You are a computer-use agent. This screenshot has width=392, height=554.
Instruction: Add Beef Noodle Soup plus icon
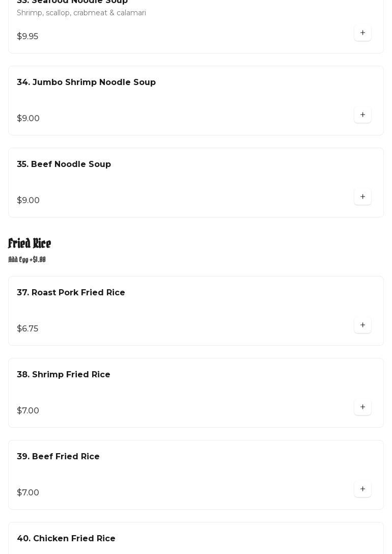[362, 197]
